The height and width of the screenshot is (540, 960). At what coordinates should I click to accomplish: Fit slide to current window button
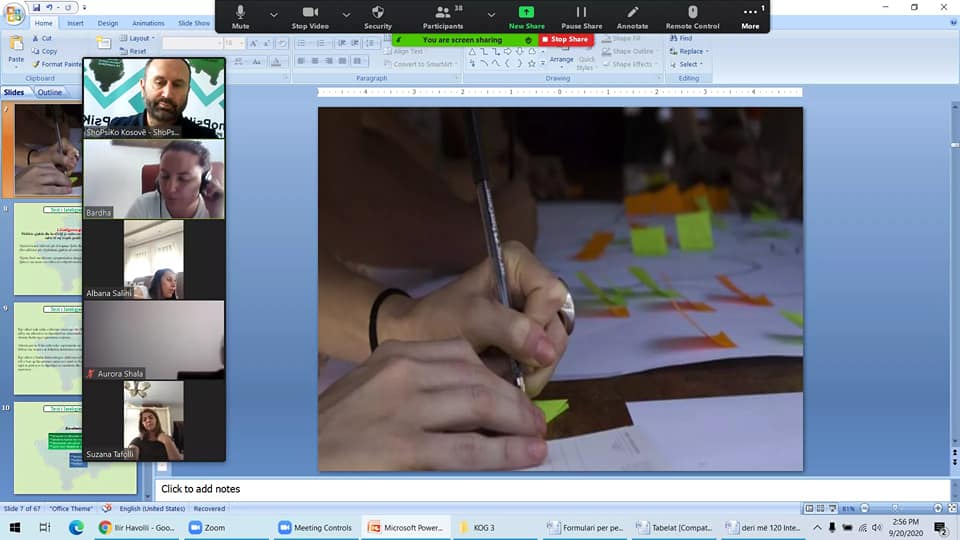952,508
